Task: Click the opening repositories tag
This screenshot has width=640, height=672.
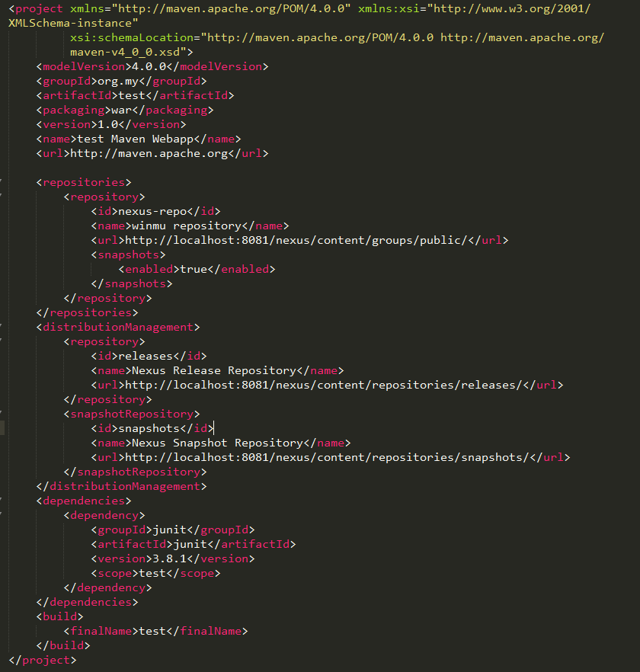Action: pyautogui.click(x=84, y=182)
